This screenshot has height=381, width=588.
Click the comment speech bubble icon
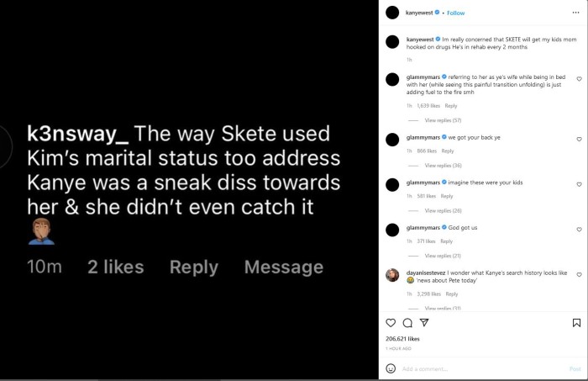(407, 323)
